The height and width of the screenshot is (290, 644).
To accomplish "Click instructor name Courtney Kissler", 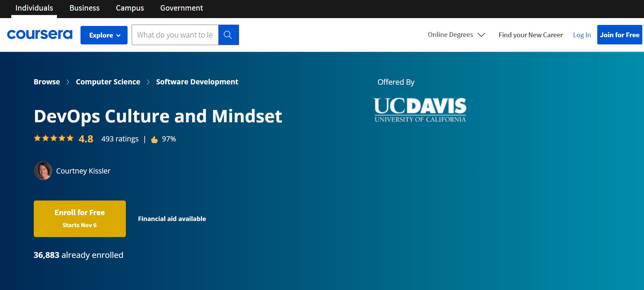I will [83, 171].
